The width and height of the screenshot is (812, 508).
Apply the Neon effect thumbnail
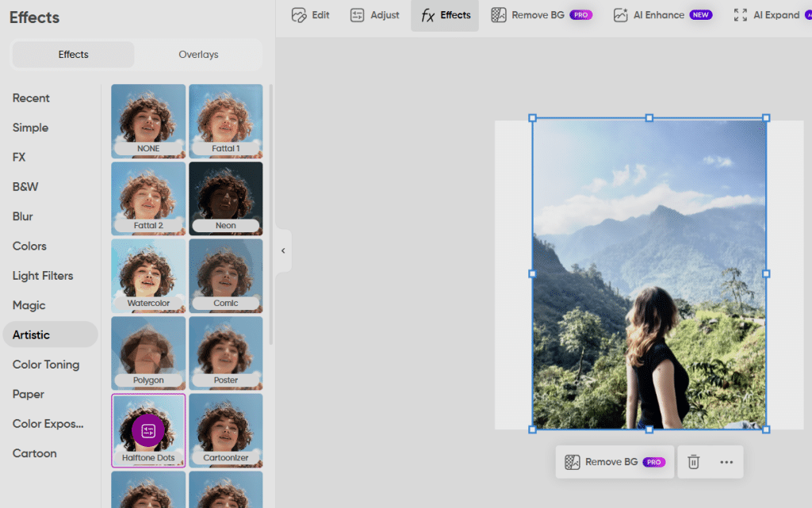[x=226, y=198]
